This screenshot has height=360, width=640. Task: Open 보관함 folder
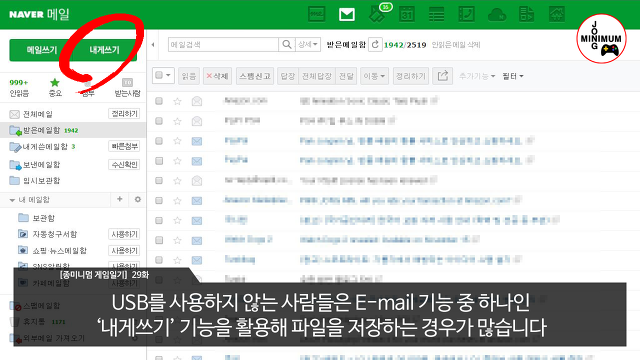click(43, 218)
